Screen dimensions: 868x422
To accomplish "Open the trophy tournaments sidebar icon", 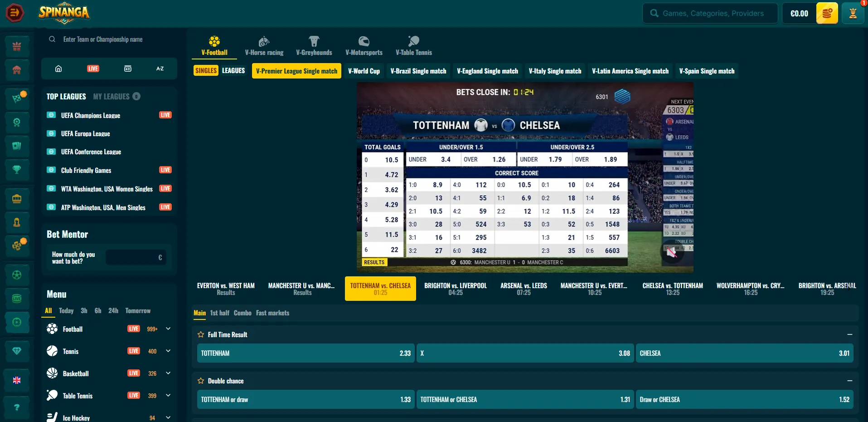I will click(17, 170).
